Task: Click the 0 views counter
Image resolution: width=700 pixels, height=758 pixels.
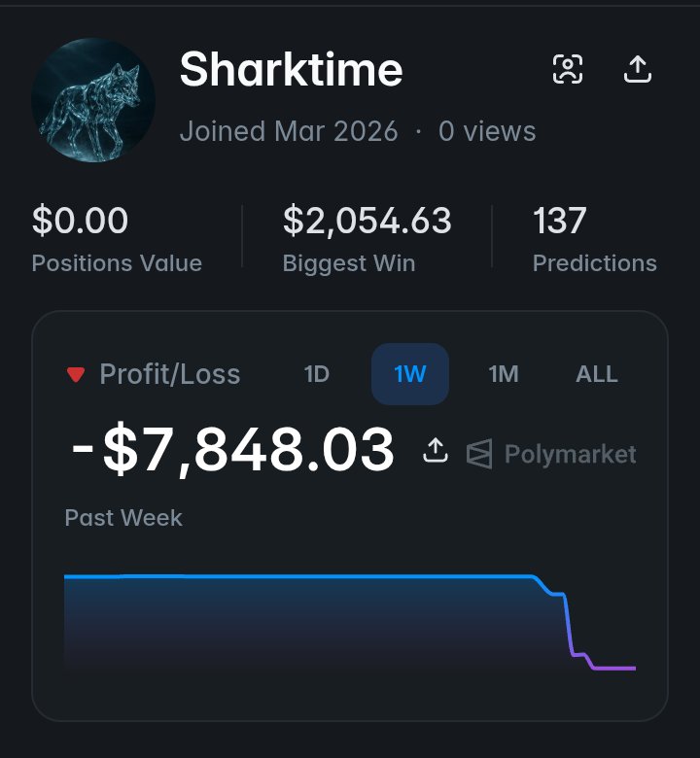Action: coord(487,131)
